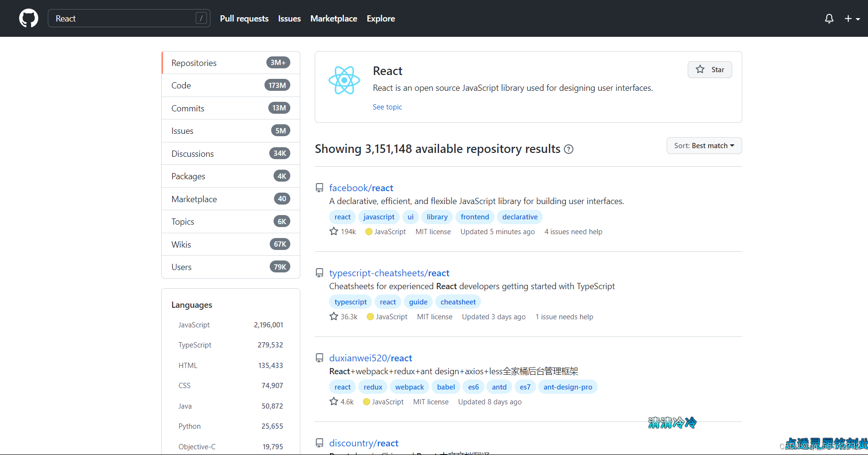The width and height of the screenshot is (868, 455).
Task: Click the ant-design-pro topic tag
Action: [568, 387]
